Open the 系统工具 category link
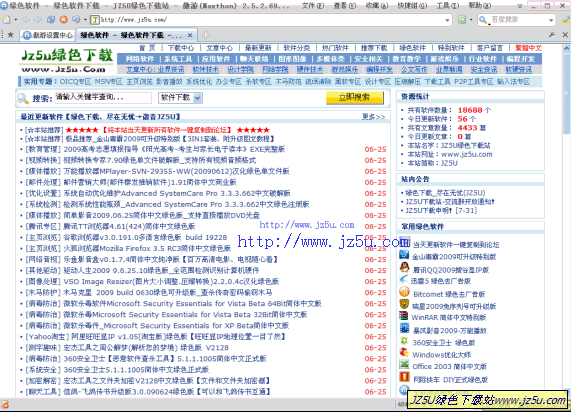Viewport: 571px width, 412px height. tap(178, 59)
